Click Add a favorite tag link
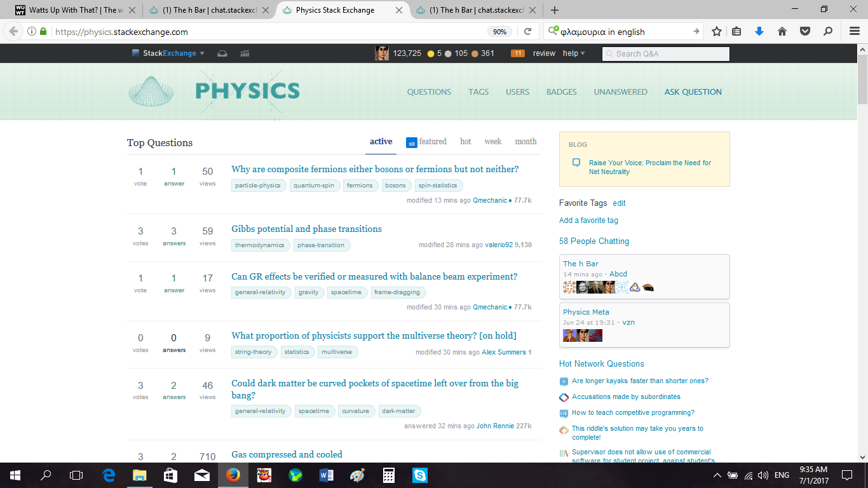 click(x=588, y=220)
